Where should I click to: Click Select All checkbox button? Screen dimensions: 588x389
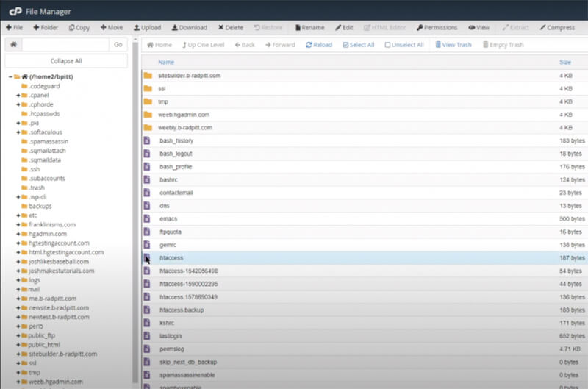(359, 45)
